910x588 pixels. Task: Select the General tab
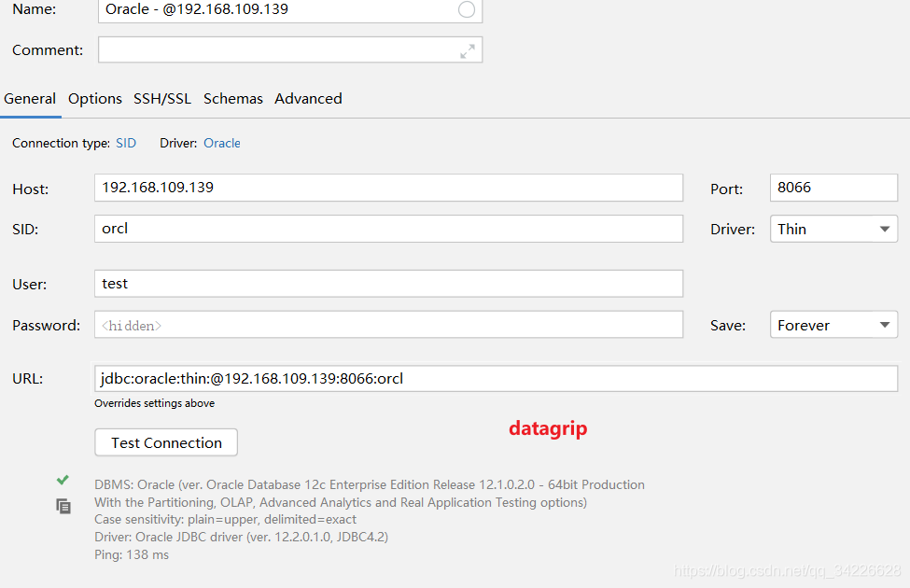pos(30,98)
